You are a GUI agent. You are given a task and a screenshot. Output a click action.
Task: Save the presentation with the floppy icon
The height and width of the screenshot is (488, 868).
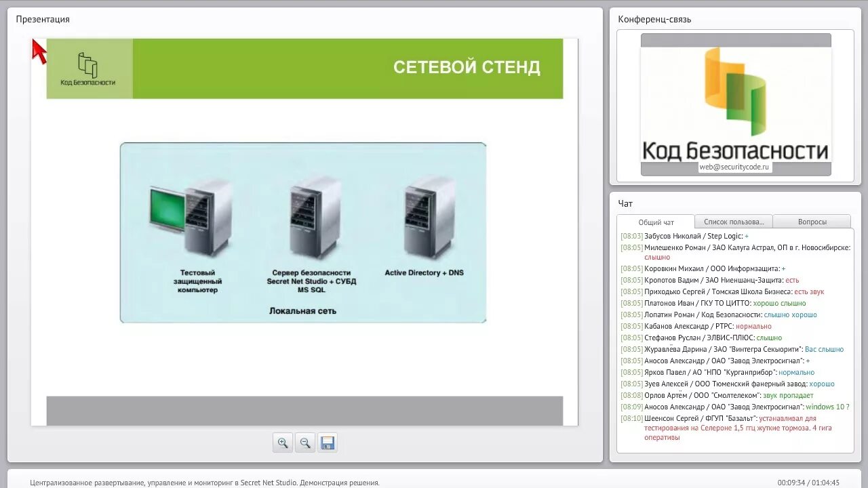click(328, 443)
